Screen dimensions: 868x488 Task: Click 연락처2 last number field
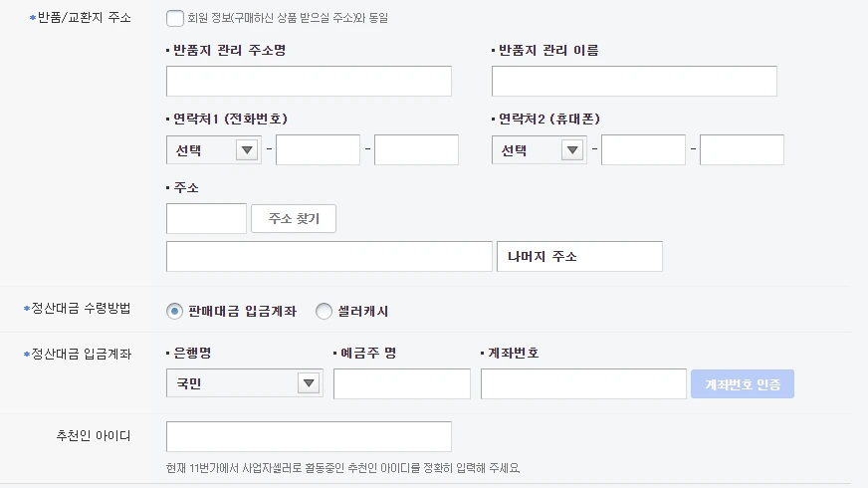pyautogui.click(x=742, y=150)
